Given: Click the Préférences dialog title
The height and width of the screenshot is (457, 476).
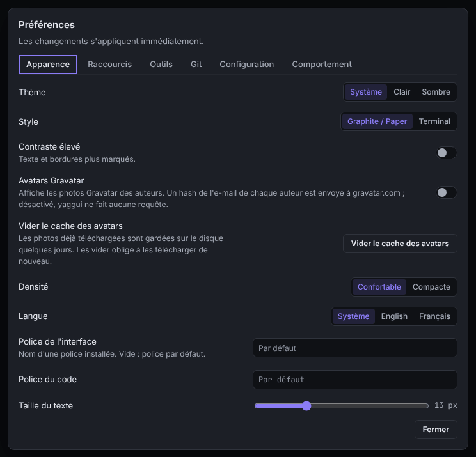Looking at the screenshot, I should 47,25.
